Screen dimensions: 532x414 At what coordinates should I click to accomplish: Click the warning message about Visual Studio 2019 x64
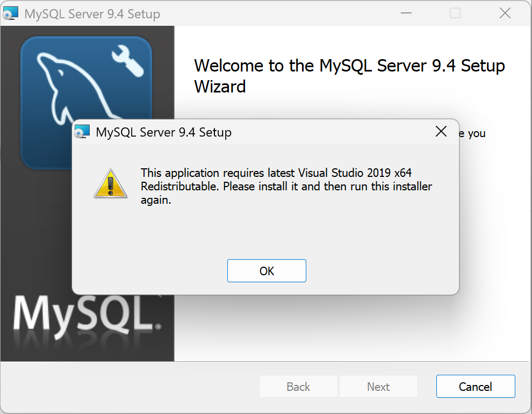pos(286,186)
